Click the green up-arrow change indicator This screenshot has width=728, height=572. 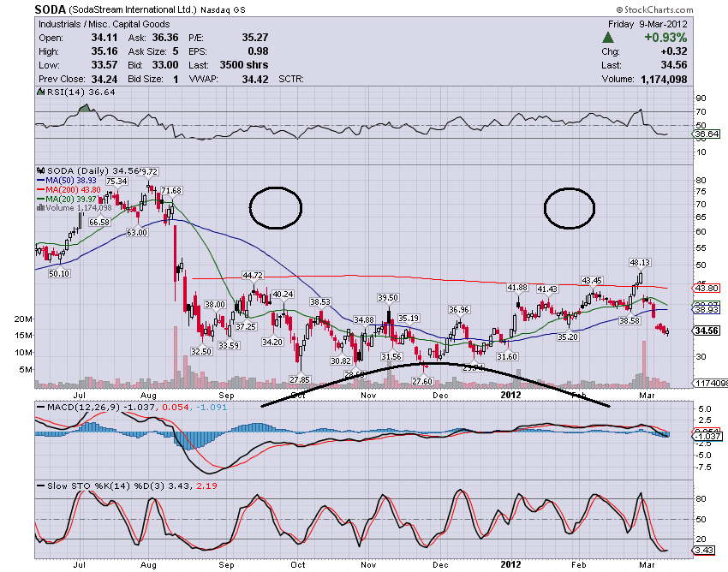[608, 38]
